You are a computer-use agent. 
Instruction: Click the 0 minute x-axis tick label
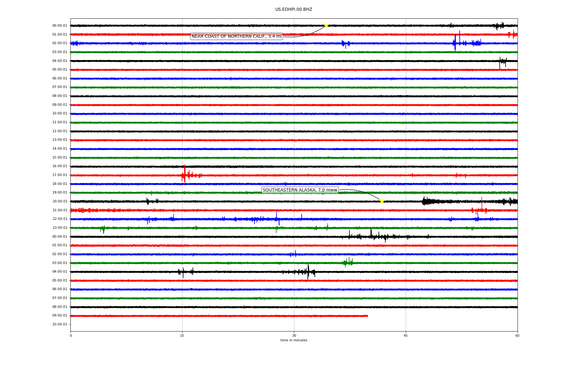[71, 336]
